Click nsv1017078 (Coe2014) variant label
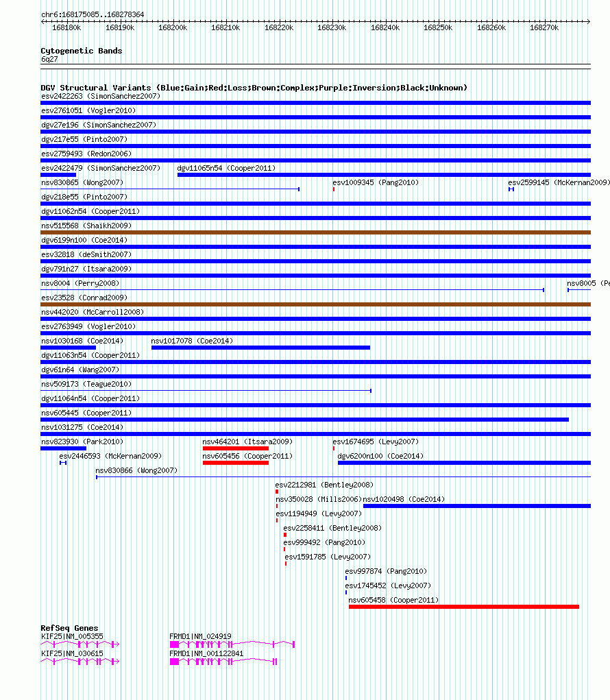The width and height of the screenshot is (610, 700). coord(192,341)
